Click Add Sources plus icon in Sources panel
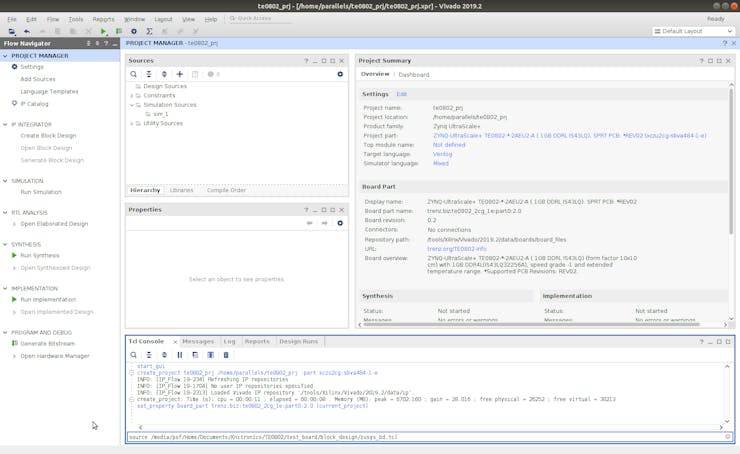 (180, 74)
